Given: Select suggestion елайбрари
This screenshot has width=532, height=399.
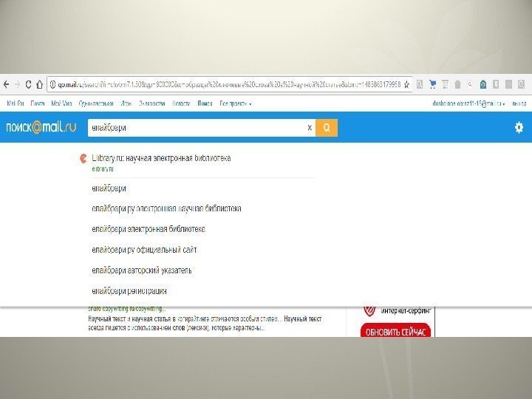Looking at the screenshot, I should coord(109,188).
